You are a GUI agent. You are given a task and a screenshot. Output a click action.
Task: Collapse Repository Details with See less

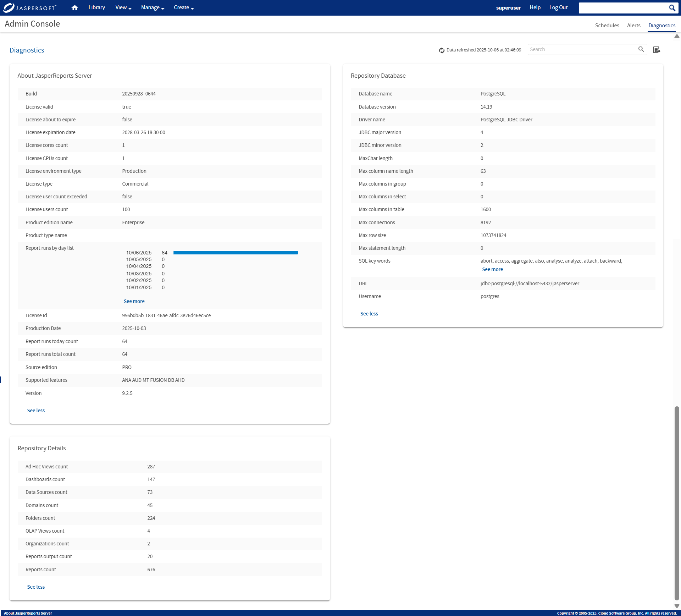click(36, 587)
